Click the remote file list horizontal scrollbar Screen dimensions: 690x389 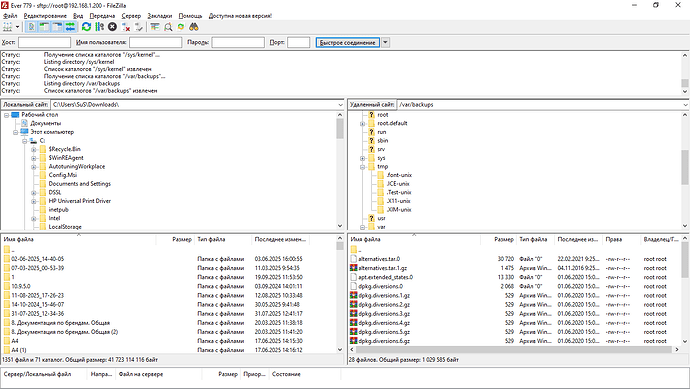pyautogui.click(x=515, y=349)
